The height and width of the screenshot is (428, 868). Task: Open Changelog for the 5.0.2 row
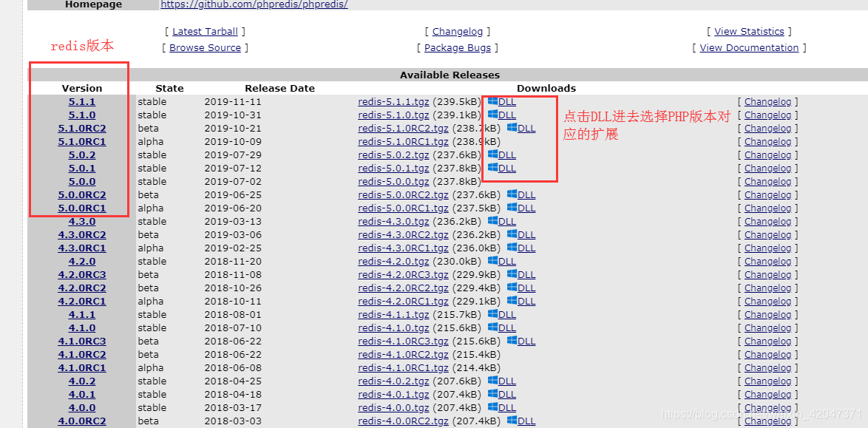coord(767,155)
